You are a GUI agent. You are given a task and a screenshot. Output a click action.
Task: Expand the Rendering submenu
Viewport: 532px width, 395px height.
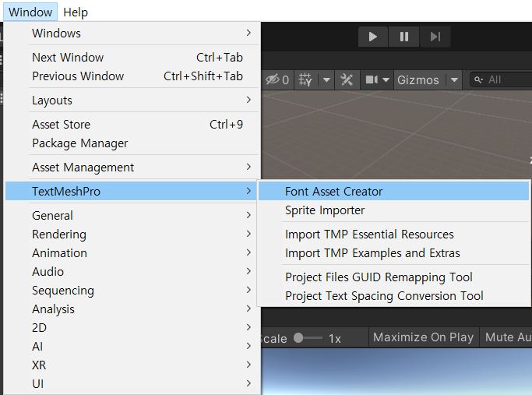tap(132, 234)
